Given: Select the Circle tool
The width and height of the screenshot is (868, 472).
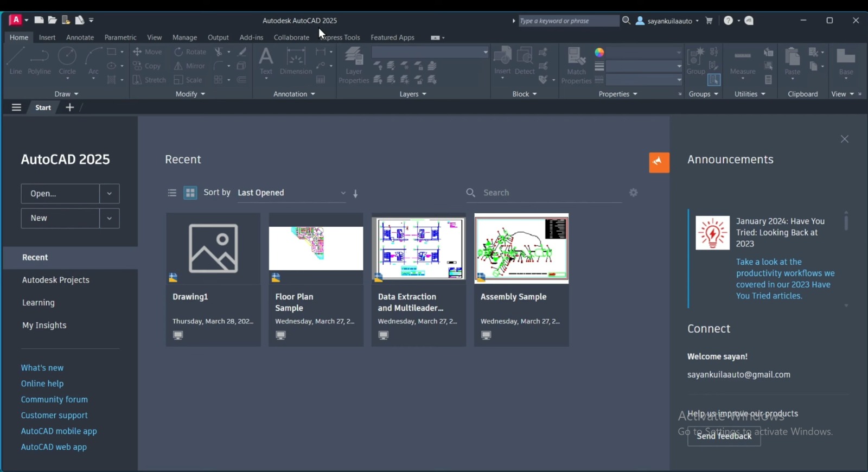Looking at the screenshot, I should pos(67,61).
